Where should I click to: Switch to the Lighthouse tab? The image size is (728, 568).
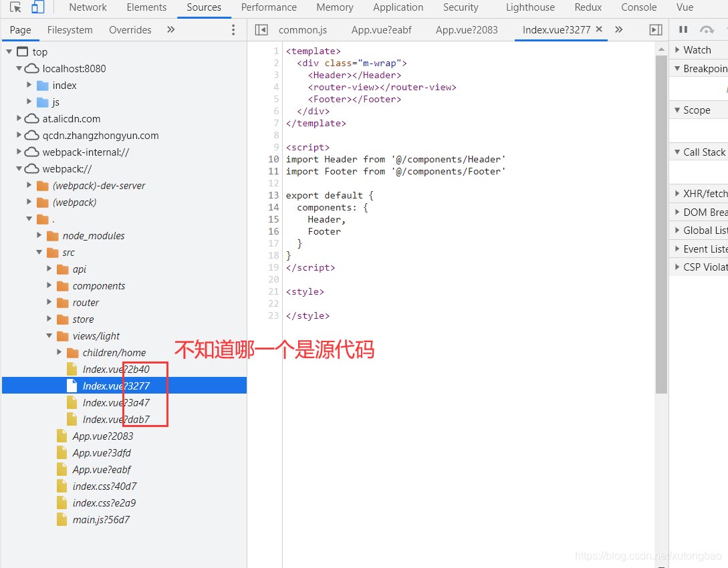point(529,7)
